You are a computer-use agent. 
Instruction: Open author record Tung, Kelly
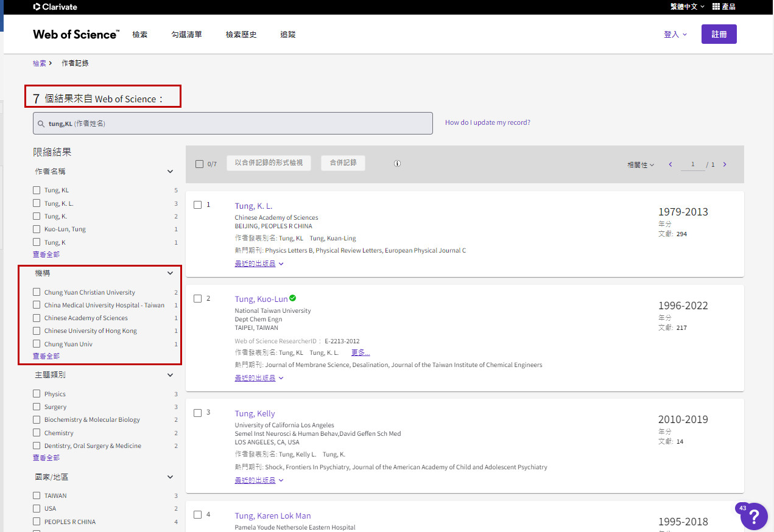point(255,413)
